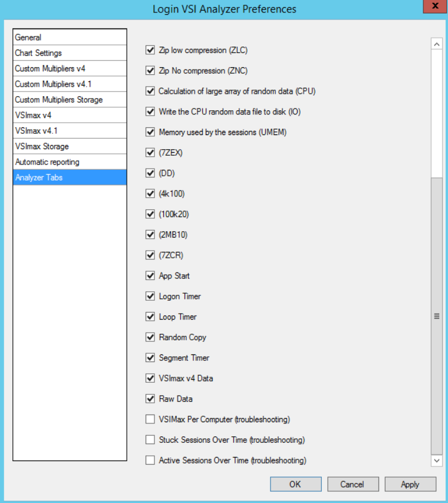Screen dimensions: 448x503
Task: Enable VSIMax Per Computer (troubleshooting)
Action: (x=150, y=419)
